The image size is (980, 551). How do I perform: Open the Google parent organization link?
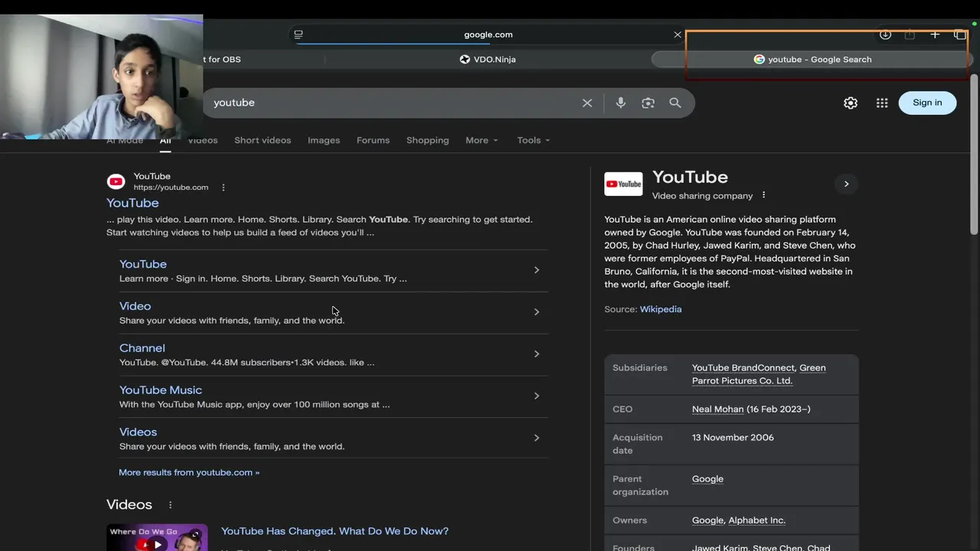pyautogui.click(x=707, y=479)
